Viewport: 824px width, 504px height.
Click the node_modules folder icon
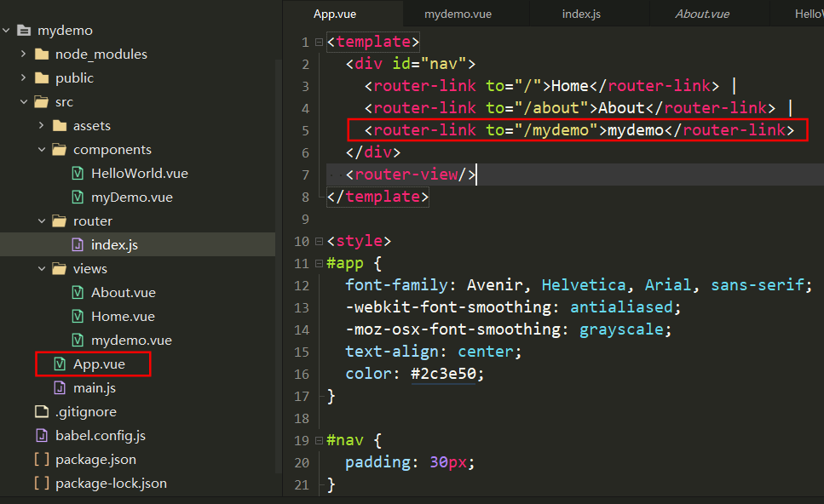41,54
